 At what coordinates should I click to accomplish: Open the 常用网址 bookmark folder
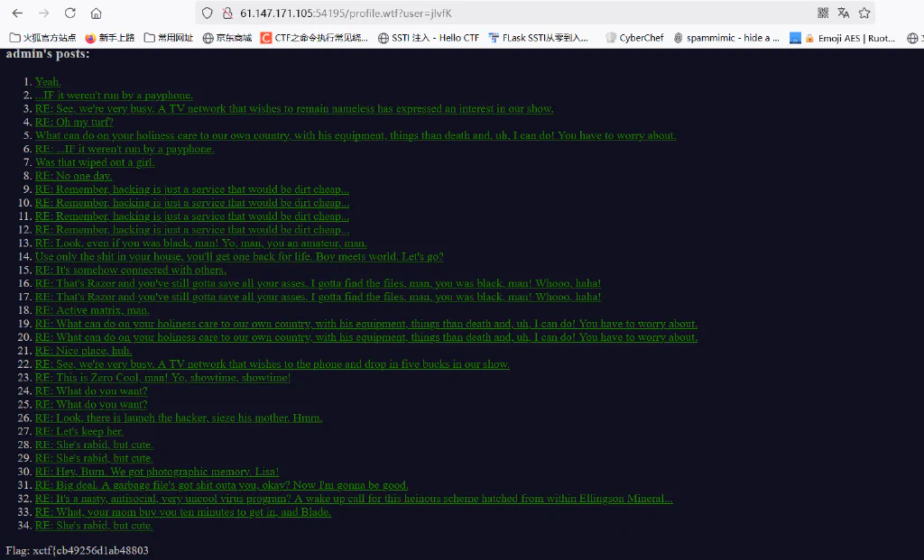(x=169, y=38)
